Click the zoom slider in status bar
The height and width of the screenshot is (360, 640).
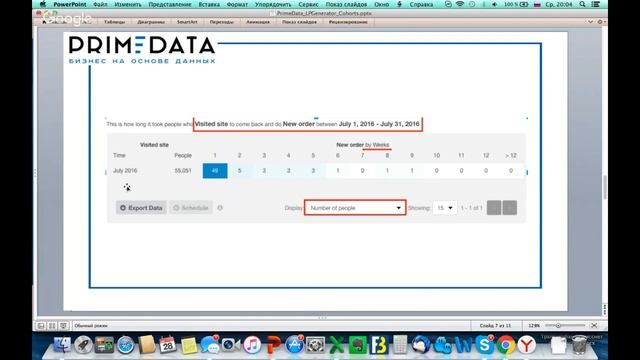coord(565,325)
